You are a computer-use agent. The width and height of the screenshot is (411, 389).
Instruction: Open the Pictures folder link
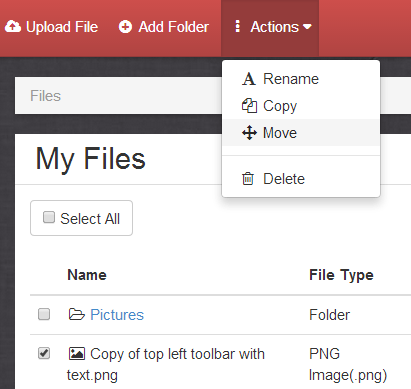117,315
